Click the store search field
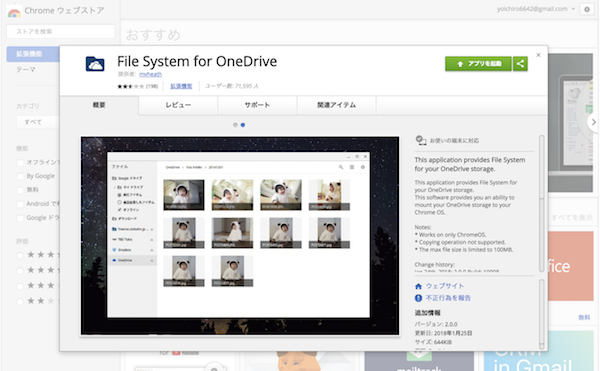This screenshot has height=371, width=600. coord(60,31)
